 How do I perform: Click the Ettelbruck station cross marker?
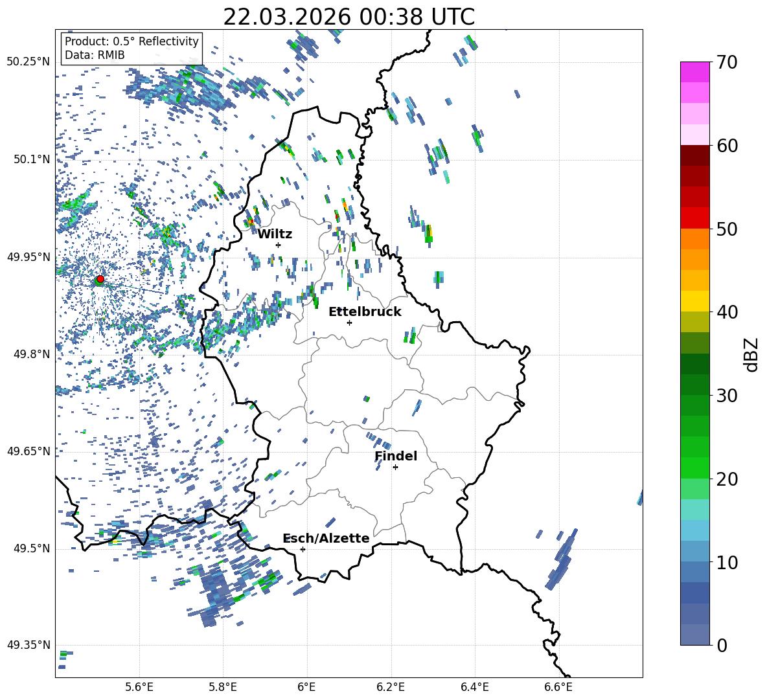tap(349, 322)
